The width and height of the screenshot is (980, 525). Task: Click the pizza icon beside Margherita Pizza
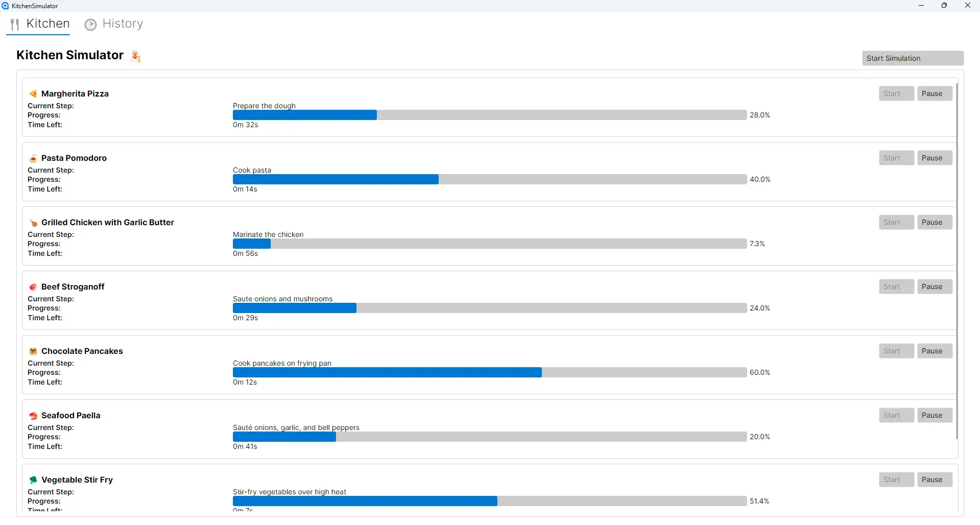[x=33, y=94]
